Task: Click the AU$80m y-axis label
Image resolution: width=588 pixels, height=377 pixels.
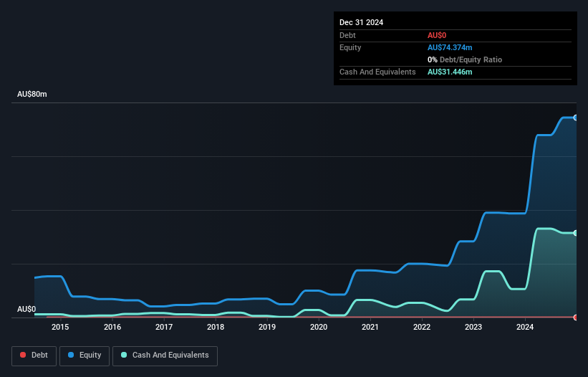Action: tap(32, 94)
